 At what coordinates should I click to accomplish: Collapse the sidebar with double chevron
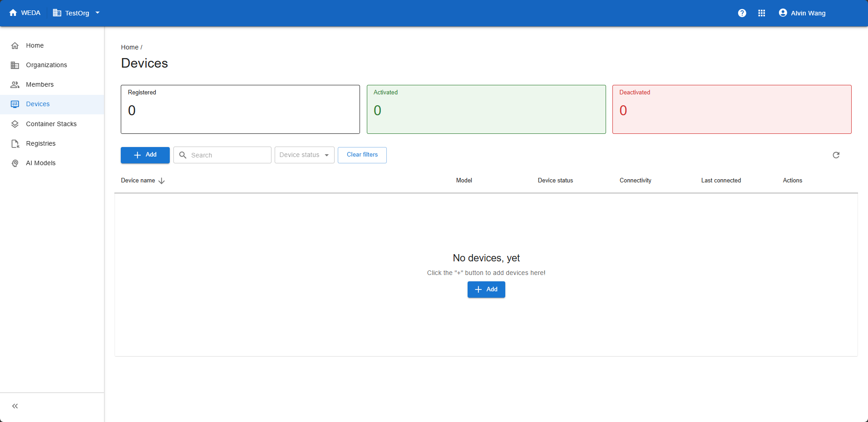click(15, 406)
